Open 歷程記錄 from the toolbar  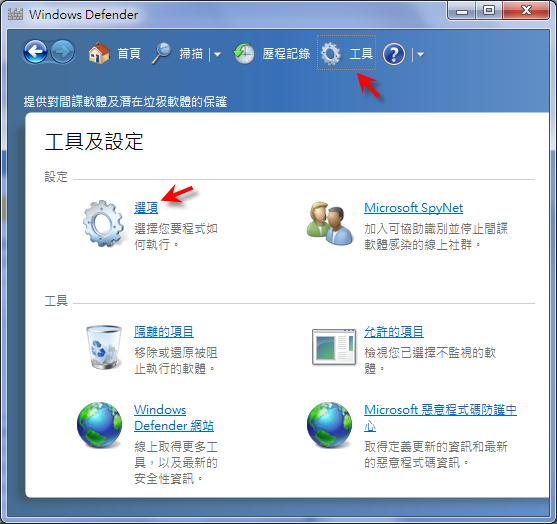286,54
